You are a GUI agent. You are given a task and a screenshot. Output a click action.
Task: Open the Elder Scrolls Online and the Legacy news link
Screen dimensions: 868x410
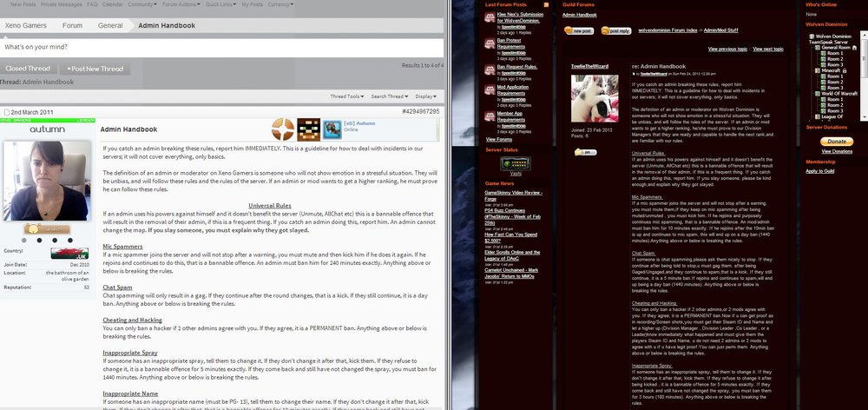(513, 255)
